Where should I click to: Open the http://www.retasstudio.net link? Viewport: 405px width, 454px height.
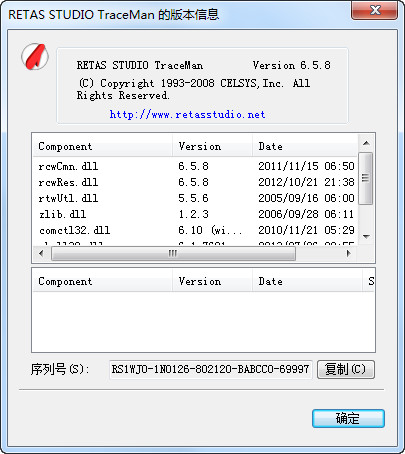[187, 114]
